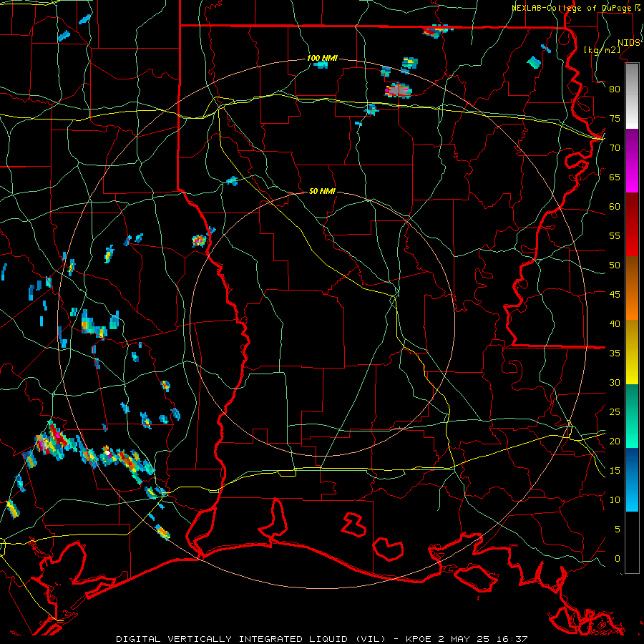Screen dimensions: 644x644
Task: Pick the orange-brown segment of color bar
Action: tap(632, 288)
